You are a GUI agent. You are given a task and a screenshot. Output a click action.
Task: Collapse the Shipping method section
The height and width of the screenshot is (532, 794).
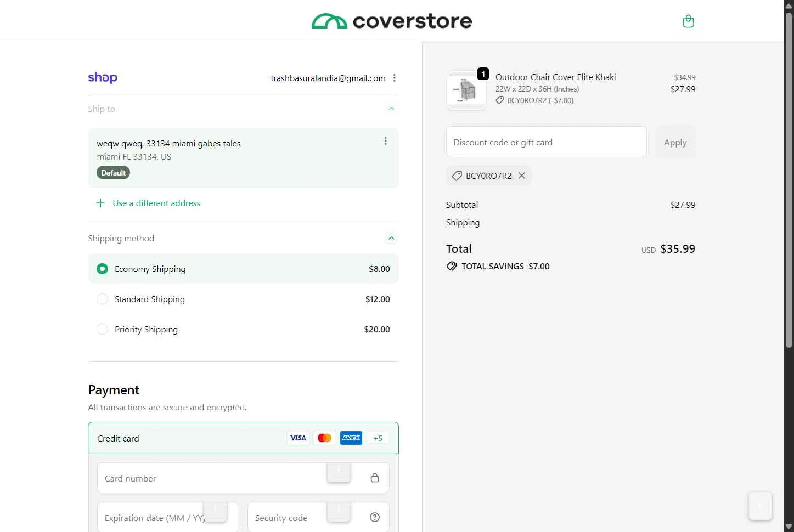[391, 238]
